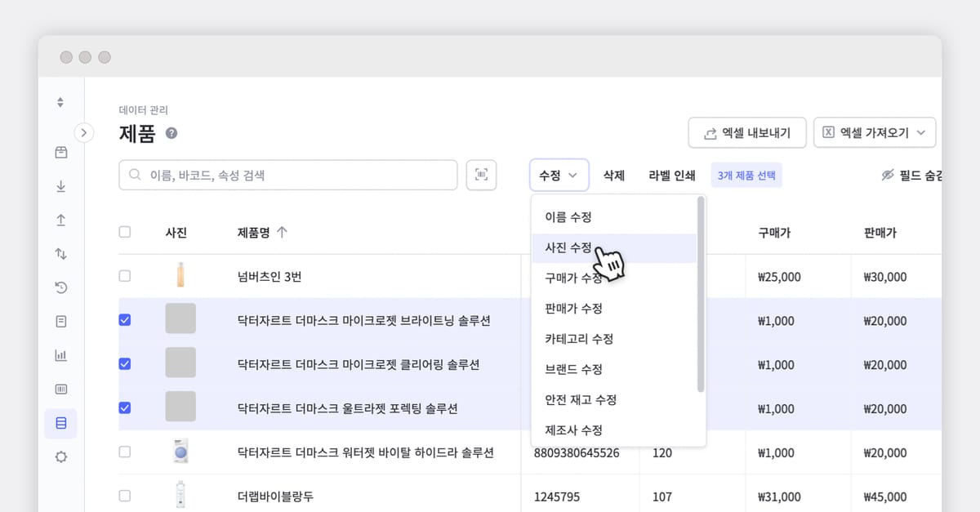Open the history icon in the sidebar
The height and width of the screenshot is (512, 980).
click(60, 287)
